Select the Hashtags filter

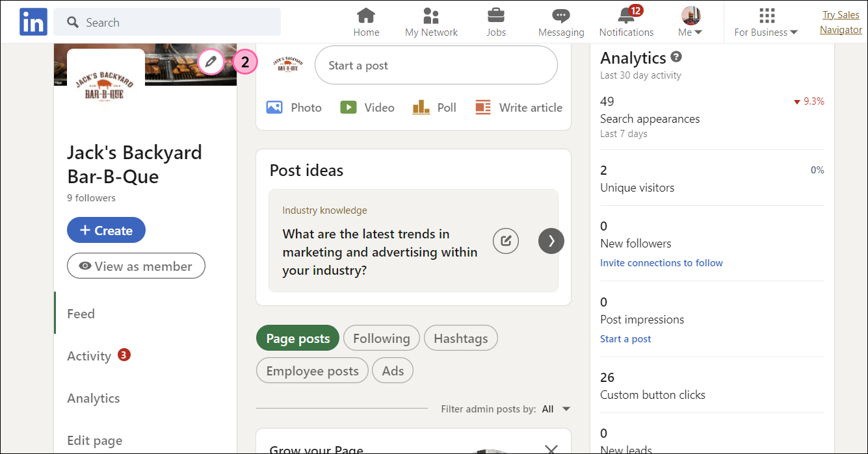pyautogui.click(x=460, y=338)
